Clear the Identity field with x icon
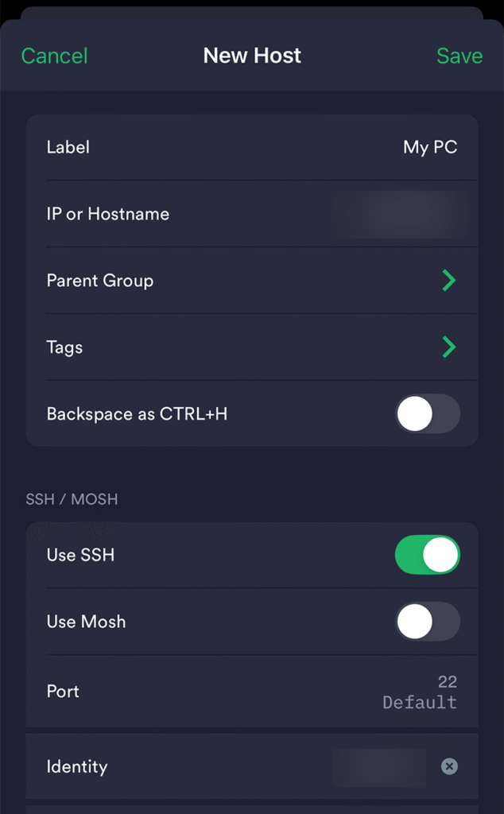The image size is (504, 814). click(x=449, y=766)
